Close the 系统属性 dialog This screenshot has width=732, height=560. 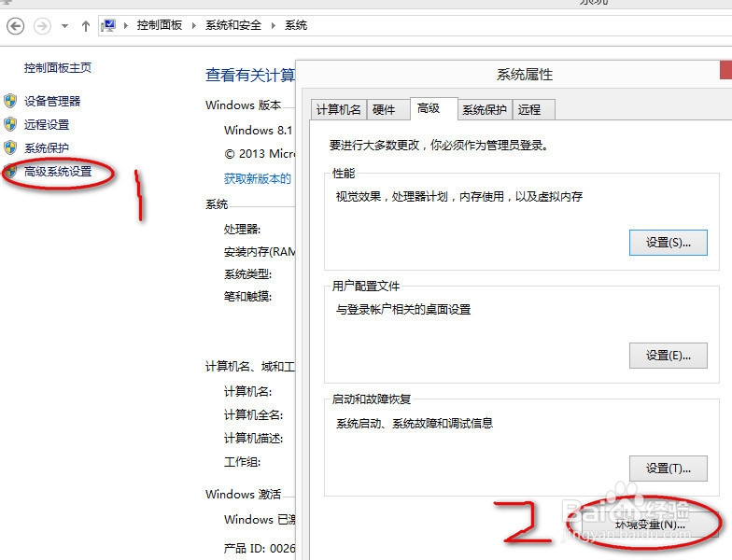coord(726,70)
